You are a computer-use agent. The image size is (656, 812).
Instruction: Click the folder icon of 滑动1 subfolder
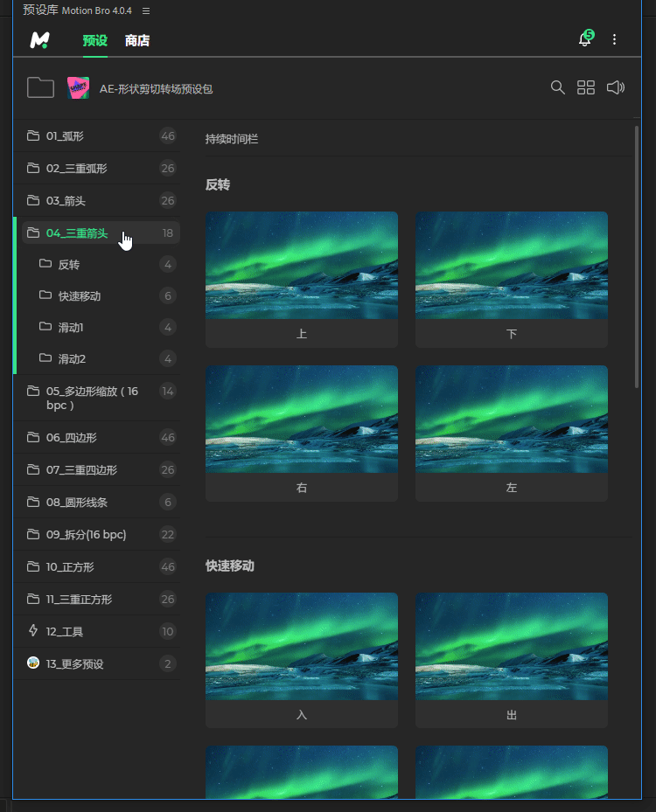tap(45, 326)
